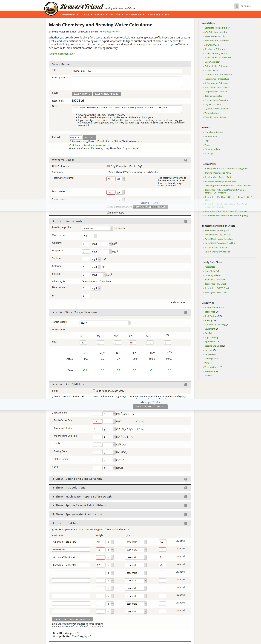Open the Tools menu

(87, 15)
